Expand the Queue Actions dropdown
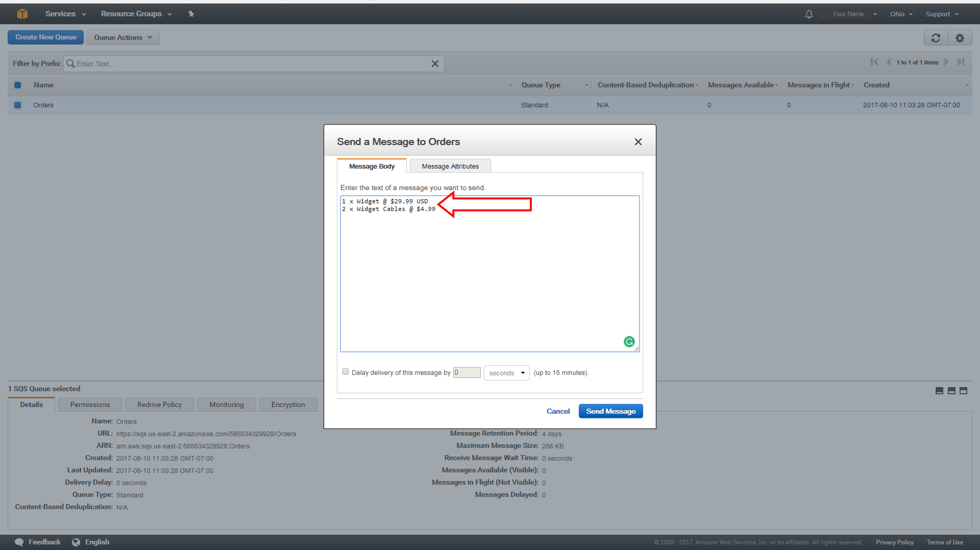This screenshot has width=980, height=550. [122, 37]
